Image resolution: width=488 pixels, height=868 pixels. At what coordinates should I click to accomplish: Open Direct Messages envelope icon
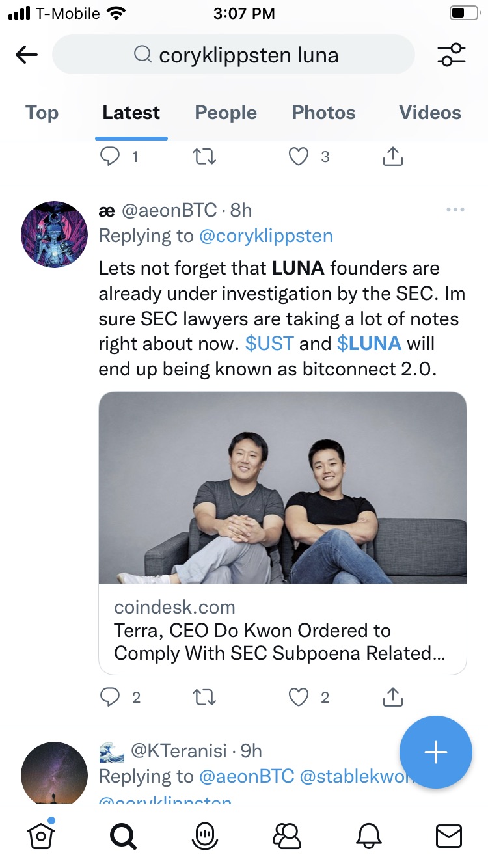448,835
